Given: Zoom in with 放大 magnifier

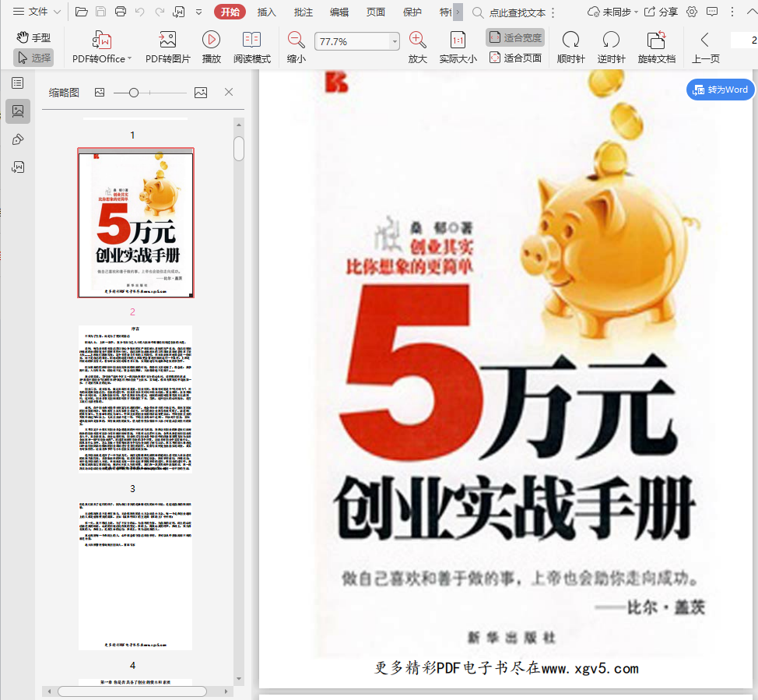Looking at the screenshot, I should (x=418, y=40).
